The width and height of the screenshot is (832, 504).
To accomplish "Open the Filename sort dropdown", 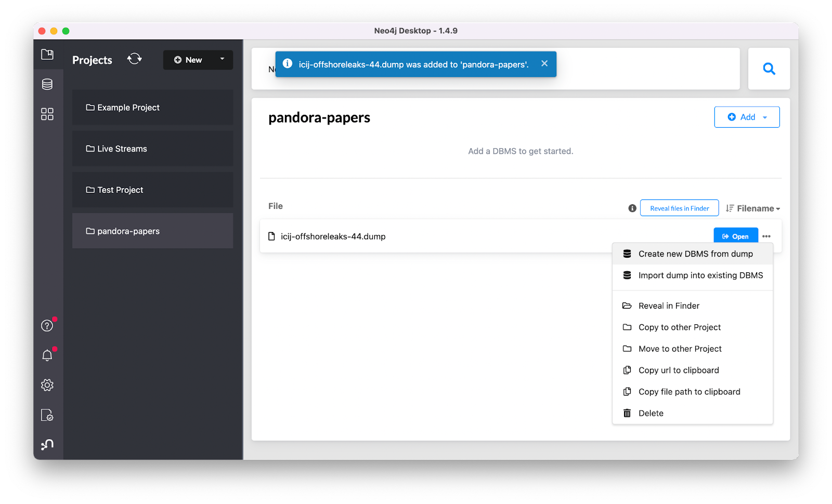I will click(x=753, y=208).
